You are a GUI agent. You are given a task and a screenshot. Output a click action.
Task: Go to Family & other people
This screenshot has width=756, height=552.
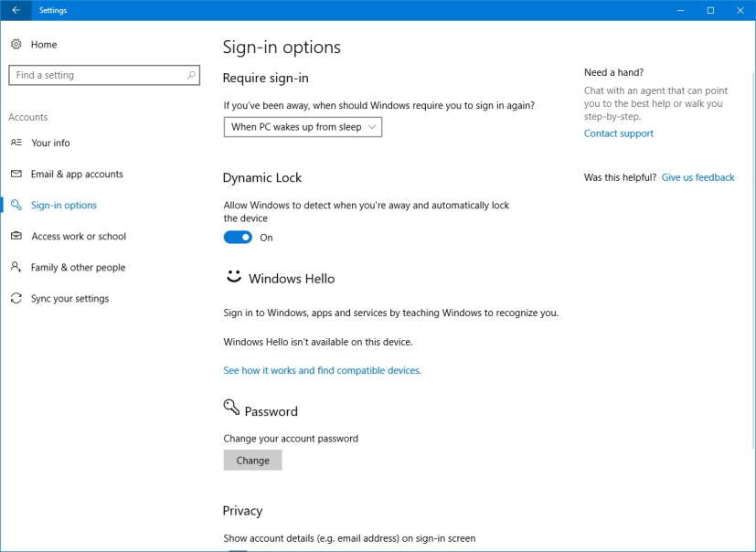[x=78, y=268]
